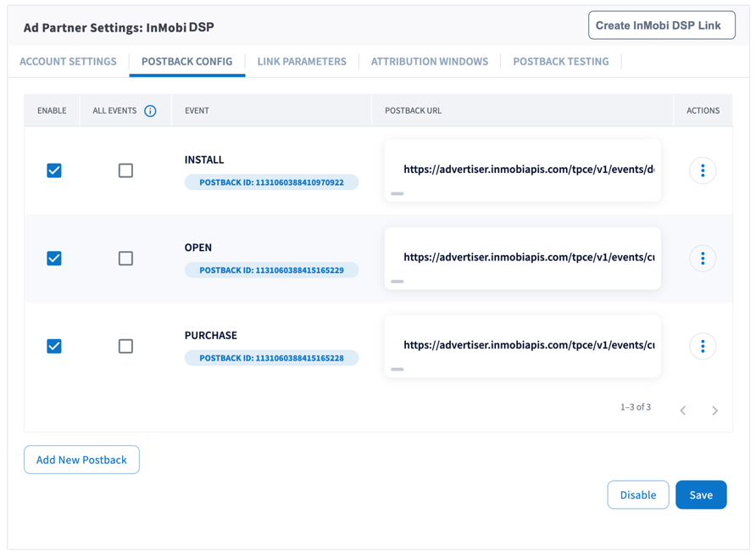This screenshot has width=756, height=558.
Task: Click Postback ID 1131060388415165229 badge
Action: click(x=271, y=270)
